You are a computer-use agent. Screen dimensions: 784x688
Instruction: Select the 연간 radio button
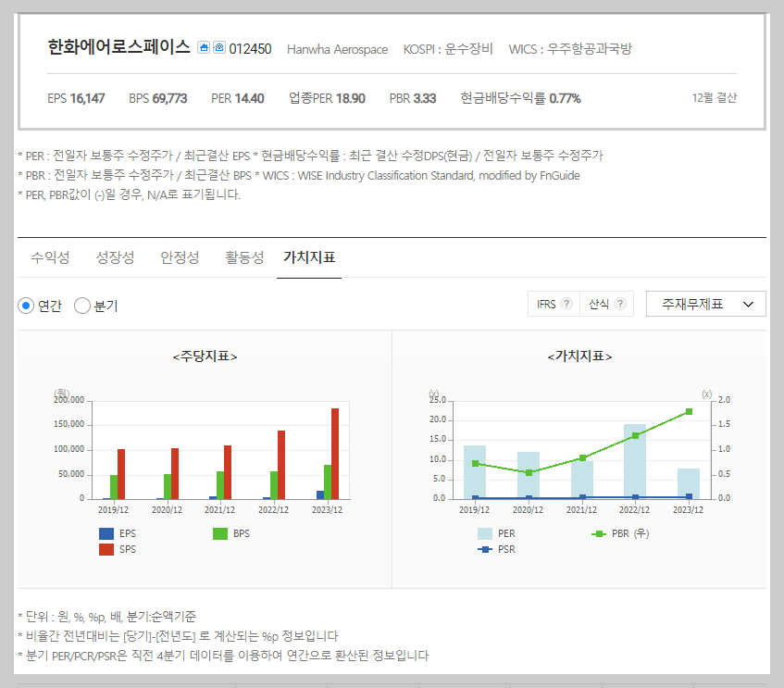pos(26,306)
